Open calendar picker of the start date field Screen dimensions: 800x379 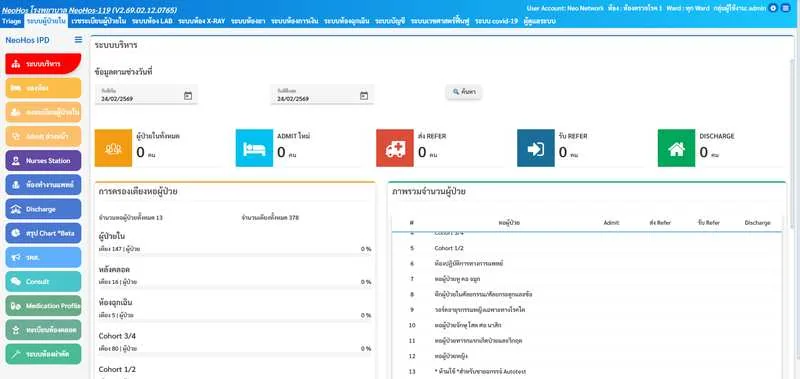tap(188, 95)
